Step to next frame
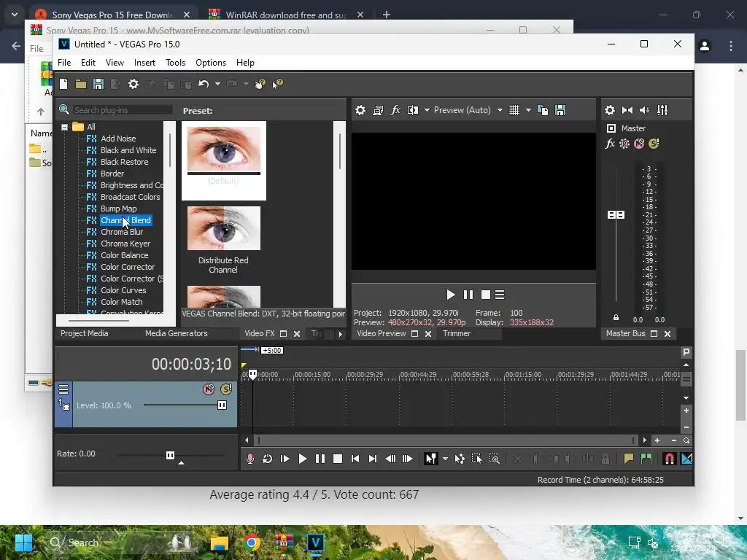This screenshot has width=747, height=560. 408,459
